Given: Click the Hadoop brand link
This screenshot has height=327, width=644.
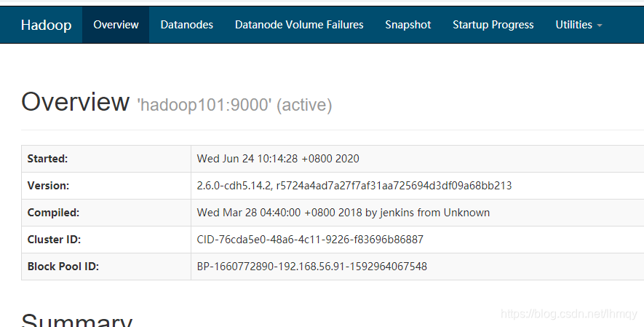Looking at the screenshot, I should point(46,25).
